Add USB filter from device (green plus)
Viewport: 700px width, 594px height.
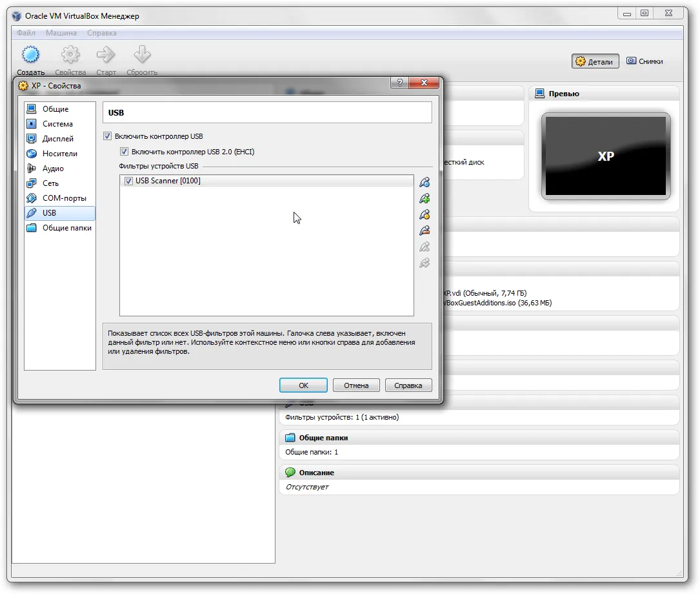[x=424, y=199]
